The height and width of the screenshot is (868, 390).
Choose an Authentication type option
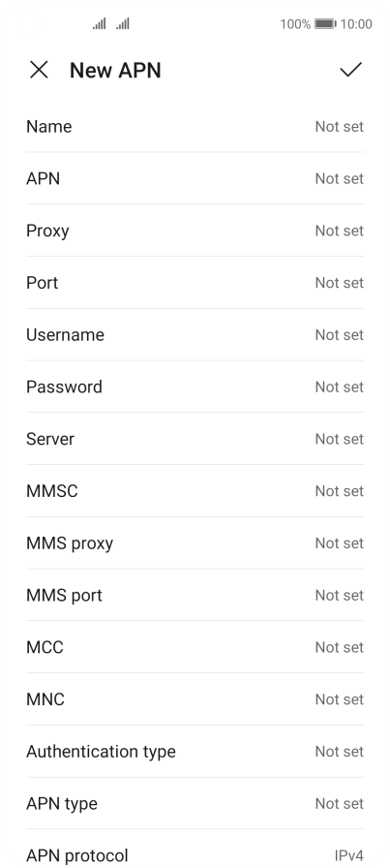[195, 751]
